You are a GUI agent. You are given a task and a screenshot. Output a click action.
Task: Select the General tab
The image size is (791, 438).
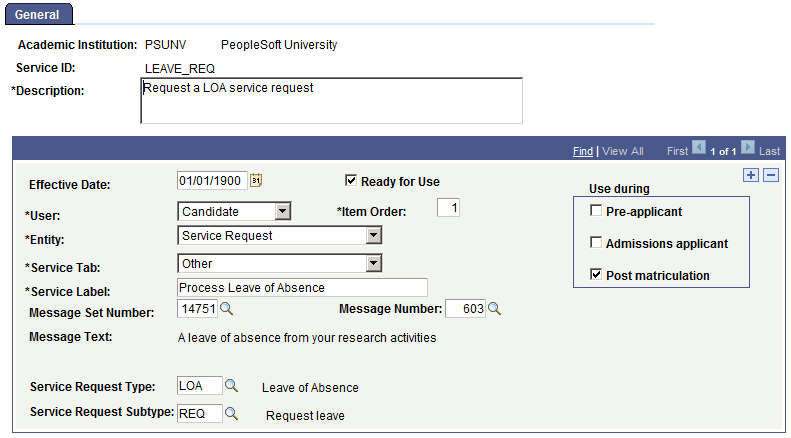tap(37, 15)
